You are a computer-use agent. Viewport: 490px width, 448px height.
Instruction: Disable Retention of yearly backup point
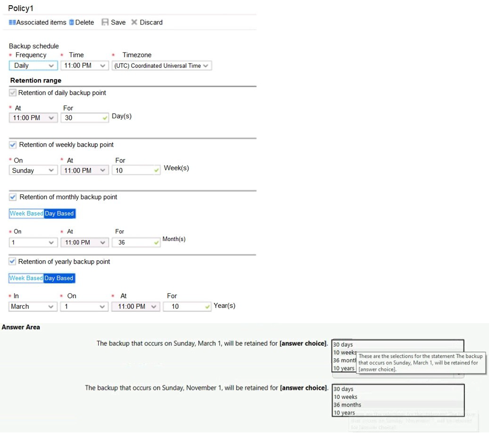click(13, 262)
